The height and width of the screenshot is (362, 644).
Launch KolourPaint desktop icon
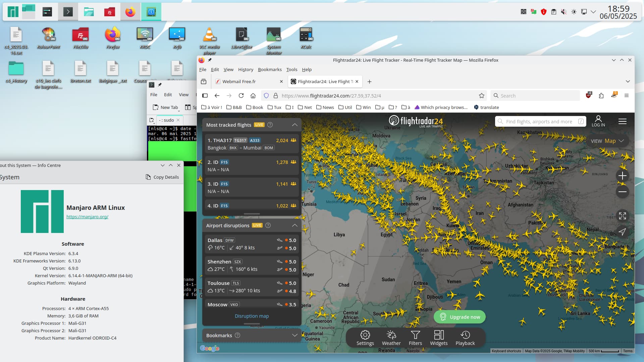coord(48,38)
